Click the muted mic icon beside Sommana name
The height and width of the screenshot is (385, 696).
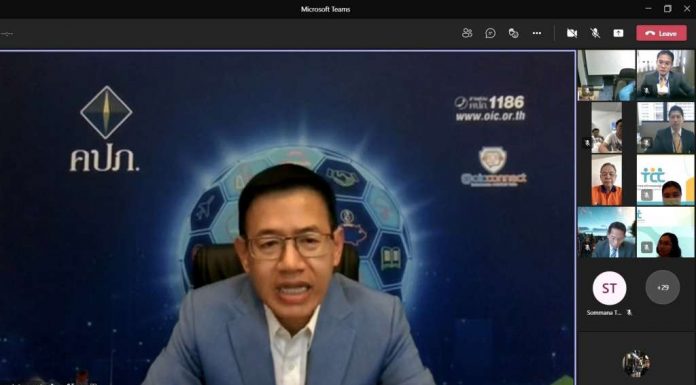pyautogui.click(x=629, y=313)
